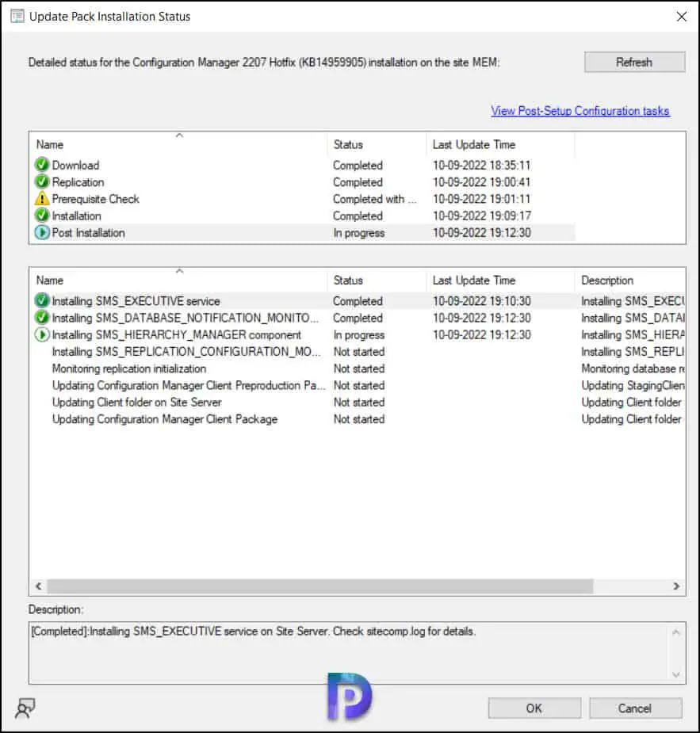Sort bottom list by Status column header
This screenshot has height=733, width=700.
[x=377, y=280]
